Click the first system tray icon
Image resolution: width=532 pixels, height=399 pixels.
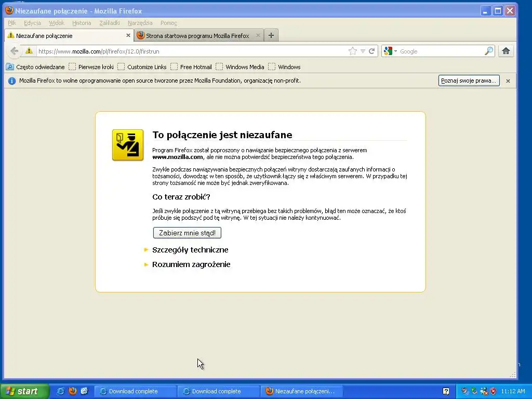point(465,391)
